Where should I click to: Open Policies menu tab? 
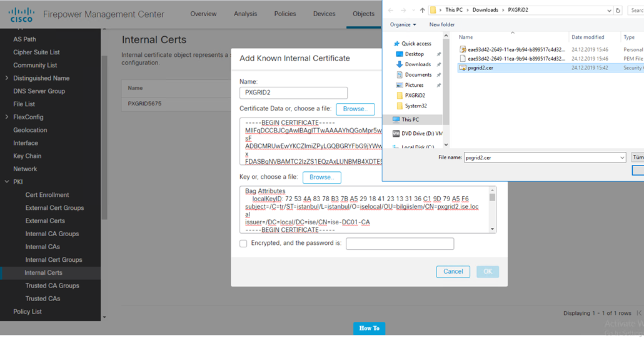(x=285, y=14)
